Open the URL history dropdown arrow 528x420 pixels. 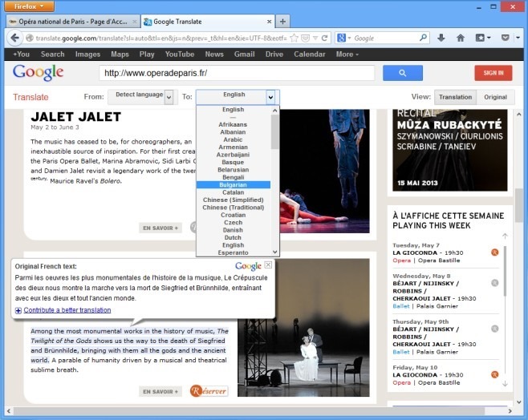coord(315,38)
